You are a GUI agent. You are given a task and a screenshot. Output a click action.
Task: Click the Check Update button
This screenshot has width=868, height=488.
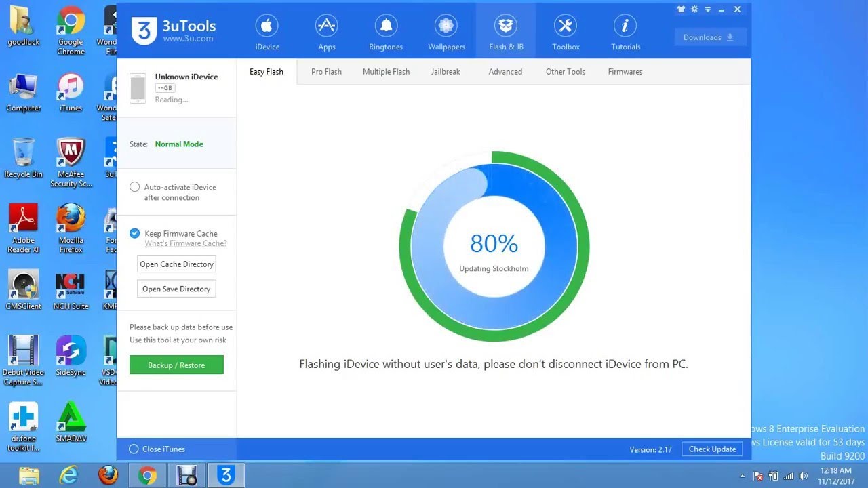712,449
